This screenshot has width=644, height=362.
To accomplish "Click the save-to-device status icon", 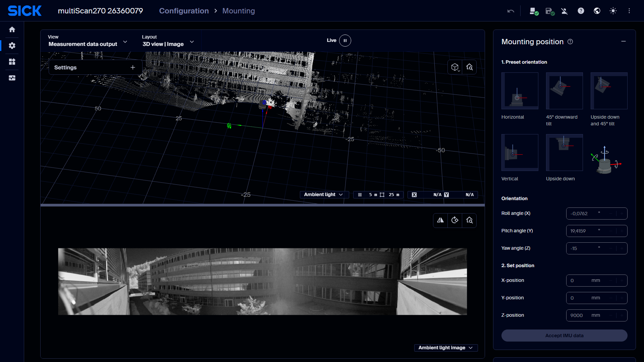I will [x=550, y=11].
